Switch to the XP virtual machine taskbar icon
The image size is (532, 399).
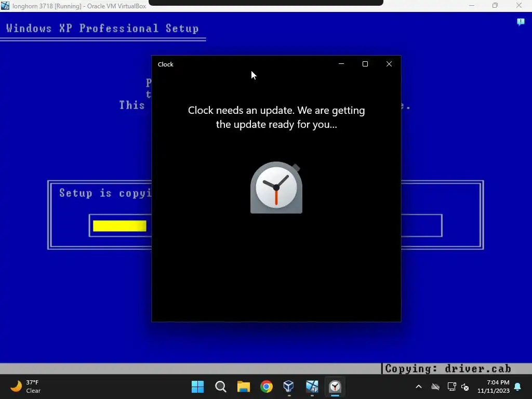312,387
